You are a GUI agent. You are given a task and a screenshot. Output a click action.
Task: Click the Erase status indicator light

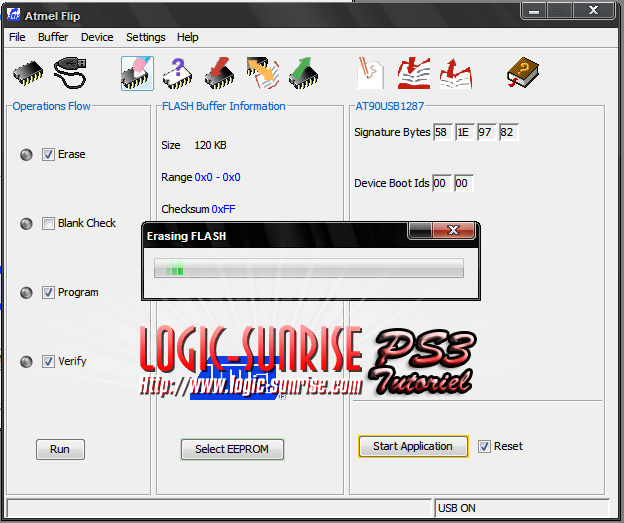[x=26, y=154]
